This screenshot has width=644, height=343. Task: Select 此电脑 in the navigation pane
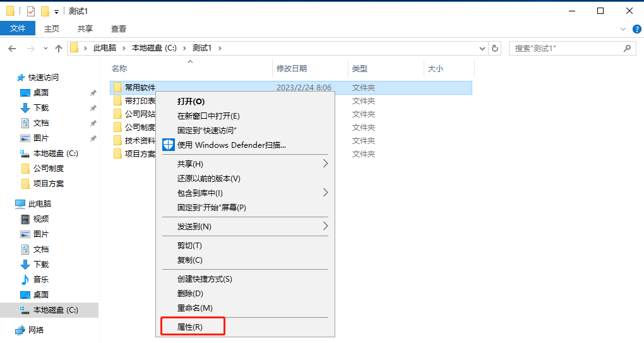coord(40,204)
